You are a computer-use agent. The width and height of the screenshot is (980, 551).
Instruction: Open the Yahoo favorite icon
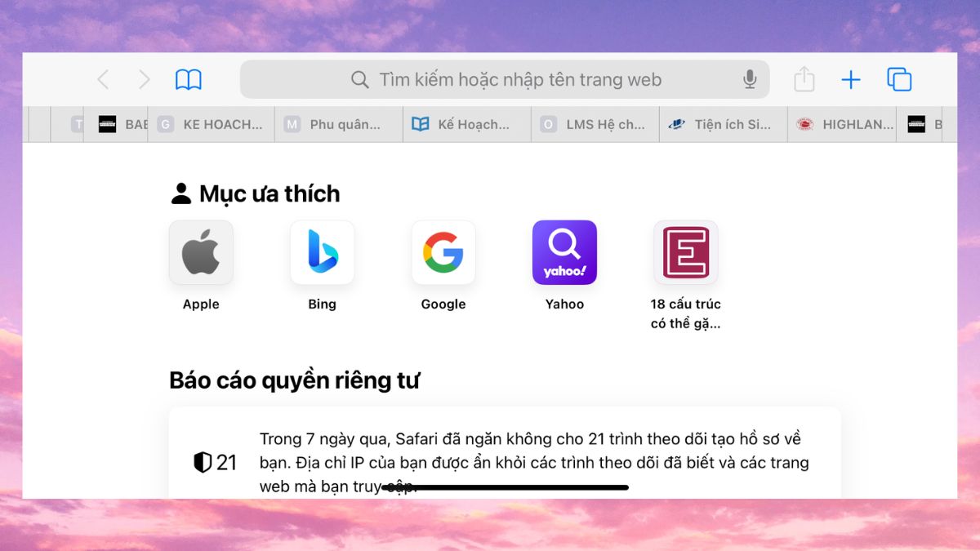click(x=564, y=252)
